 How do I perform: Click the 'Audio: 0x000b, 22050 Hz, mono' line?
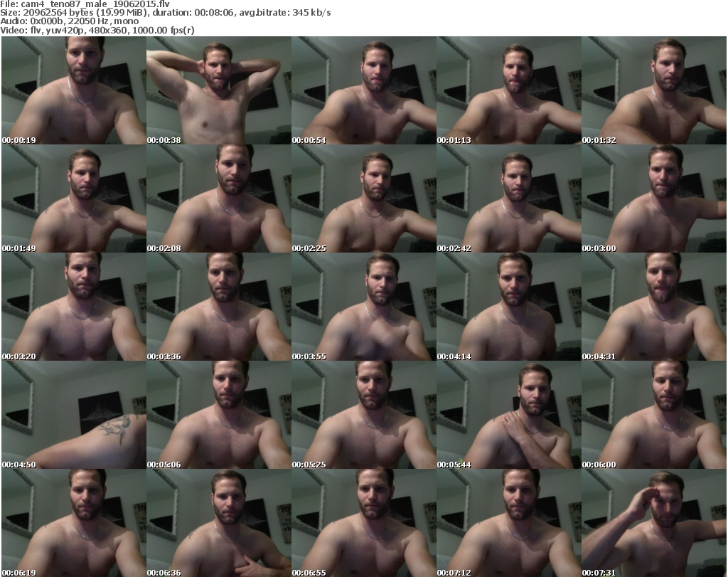(69, 21)
